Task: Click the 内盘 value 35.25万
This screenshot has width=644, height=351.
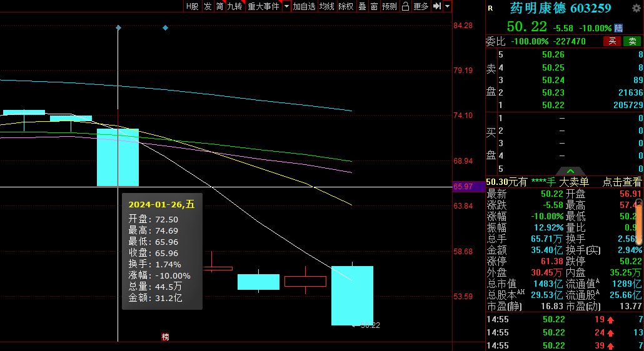Action: coord(624,273)
